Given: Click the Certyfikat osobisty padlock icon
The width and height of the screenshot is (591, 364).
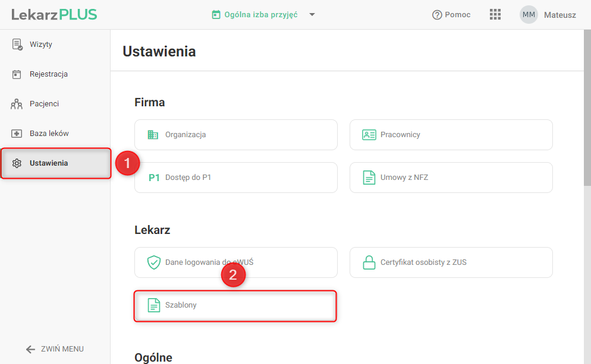Looking at the screenshot, I should pos(369,262).
